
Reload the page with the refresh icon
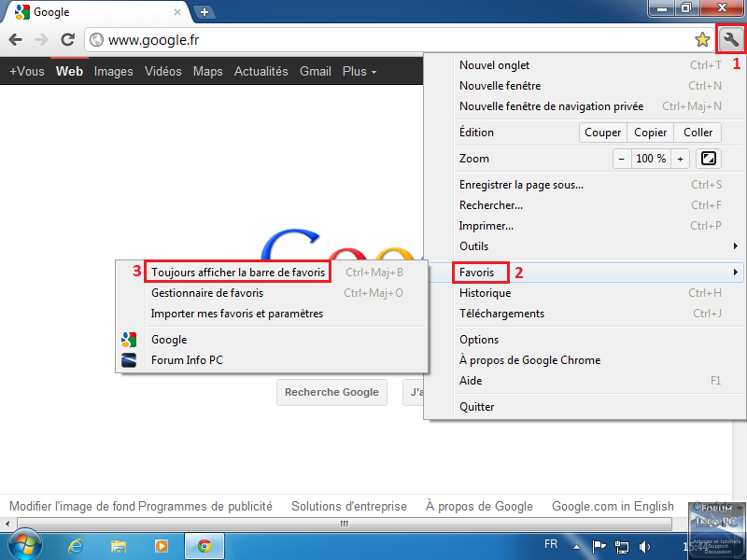[x=67, y=40]
